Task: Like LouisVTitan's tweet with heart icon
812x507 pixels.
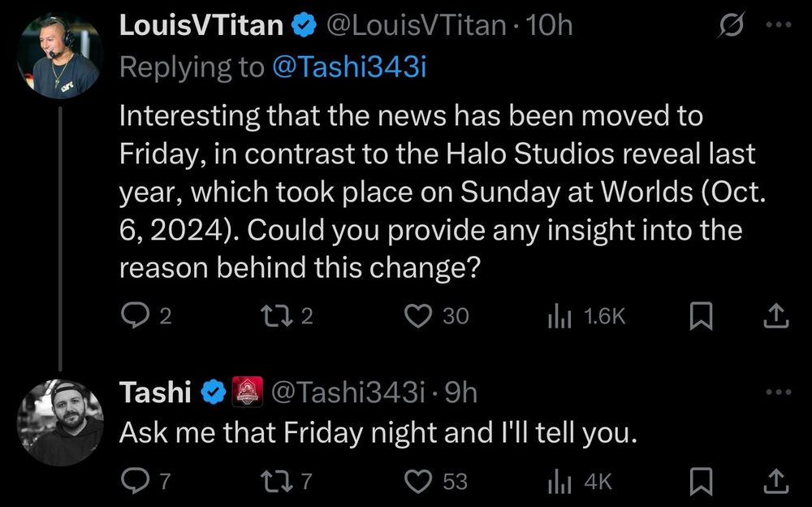Action: 417,316
